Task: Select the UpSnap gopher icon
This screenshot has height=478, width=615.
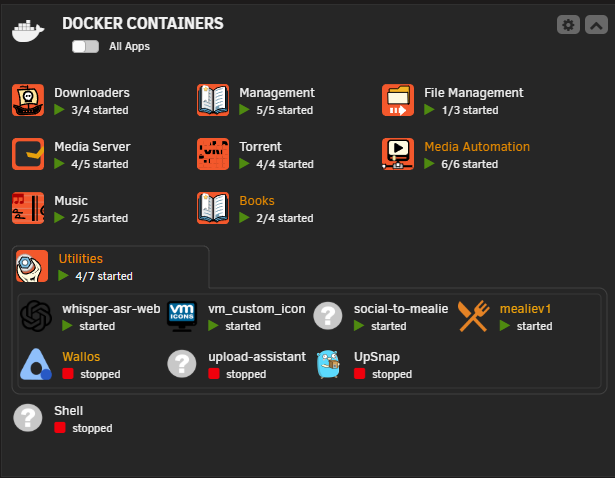Action: 328,364
